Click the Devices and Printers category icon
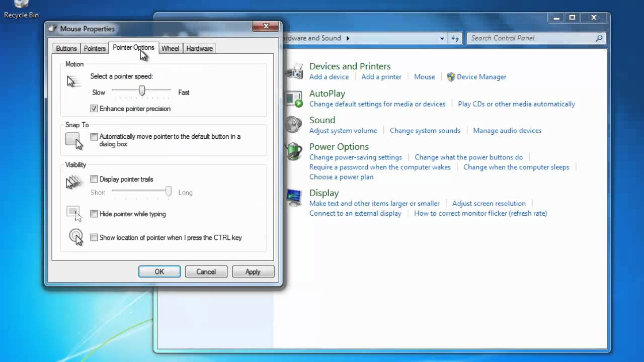 tap(294, 71)
